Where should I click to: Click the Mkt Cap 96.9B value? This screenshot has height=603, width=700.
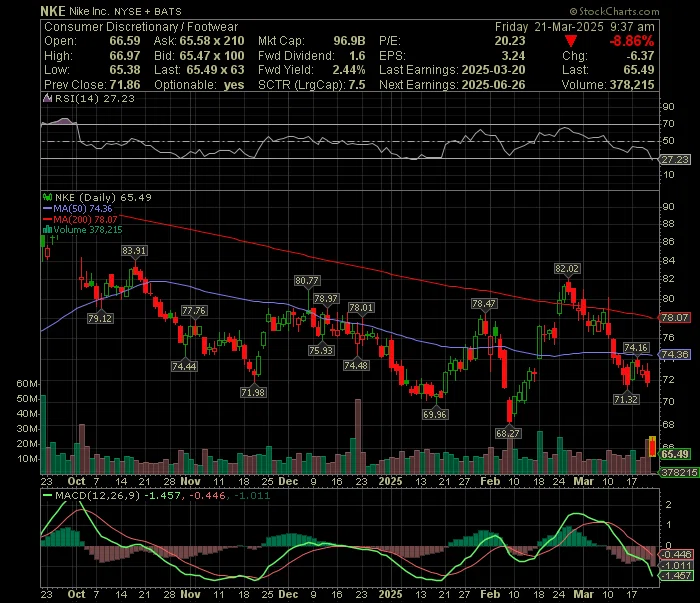[350, 41]
